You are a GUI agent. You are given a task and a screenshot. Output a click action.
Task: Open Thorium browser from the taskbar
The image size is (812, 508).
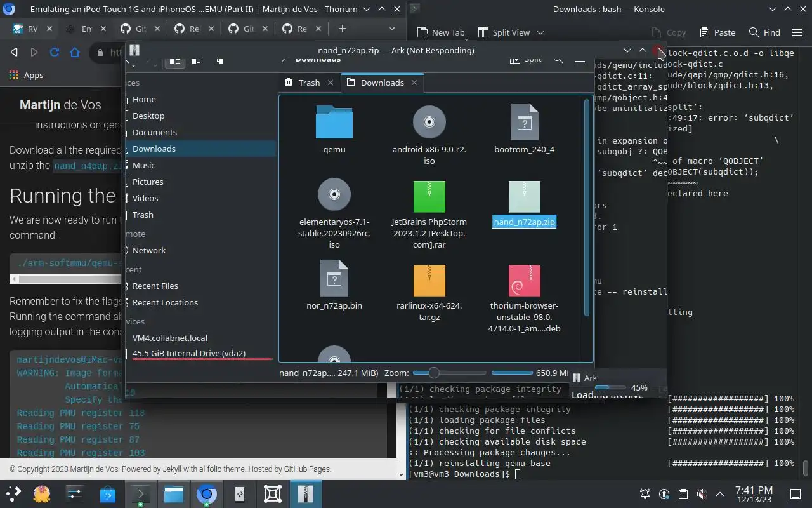[206, 493]
